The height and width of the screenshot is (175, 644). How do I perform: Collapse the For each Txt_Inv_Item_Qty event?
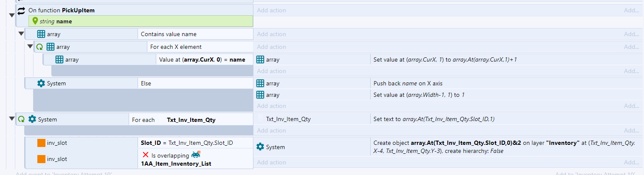coord(11,119)
